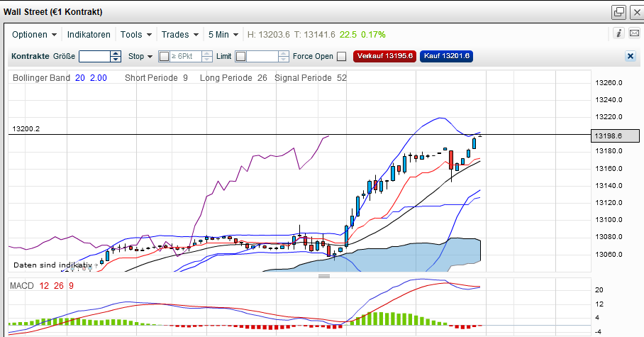Viewport: 644px width, 337px height.
Task: Click the 13198.6 price marker on axis
Action: tap(606, 136)
